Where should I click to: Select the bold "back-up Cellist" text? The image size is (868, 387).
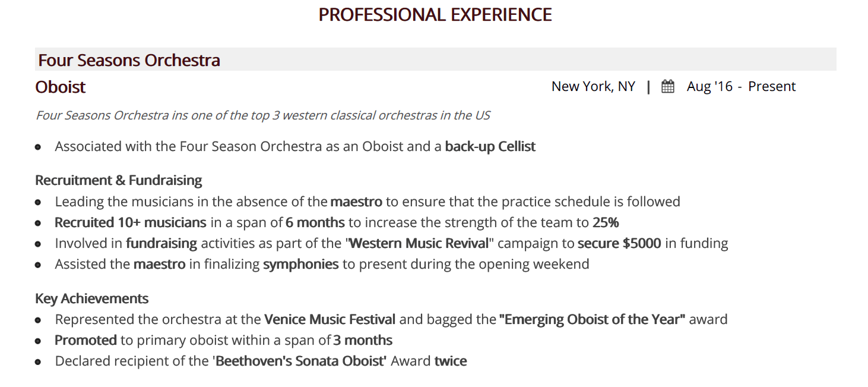(490, 146)
